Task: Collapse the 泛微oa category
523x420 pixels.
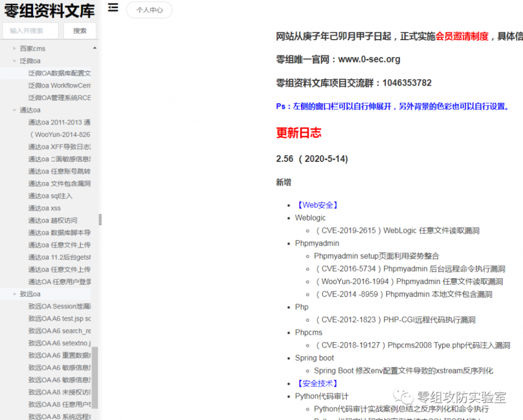Action: [14, 61]
